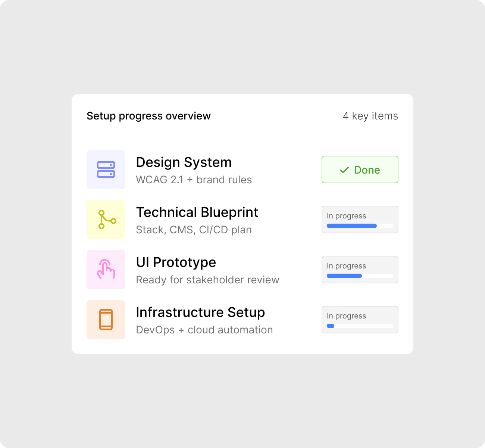The image size is (485, 448).
Task: Click the UI Prototype hand-tap icon
Action: [106, 270]
